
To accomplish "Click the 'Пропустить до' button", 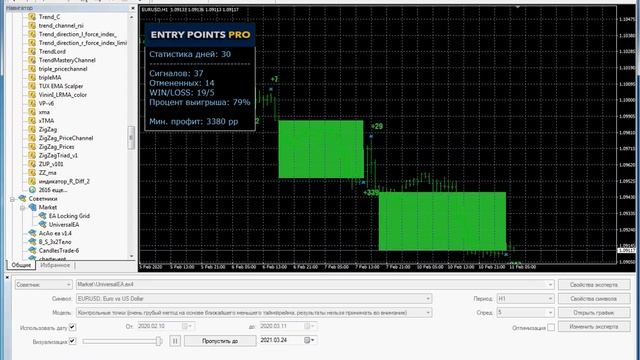I will point(220,341).
